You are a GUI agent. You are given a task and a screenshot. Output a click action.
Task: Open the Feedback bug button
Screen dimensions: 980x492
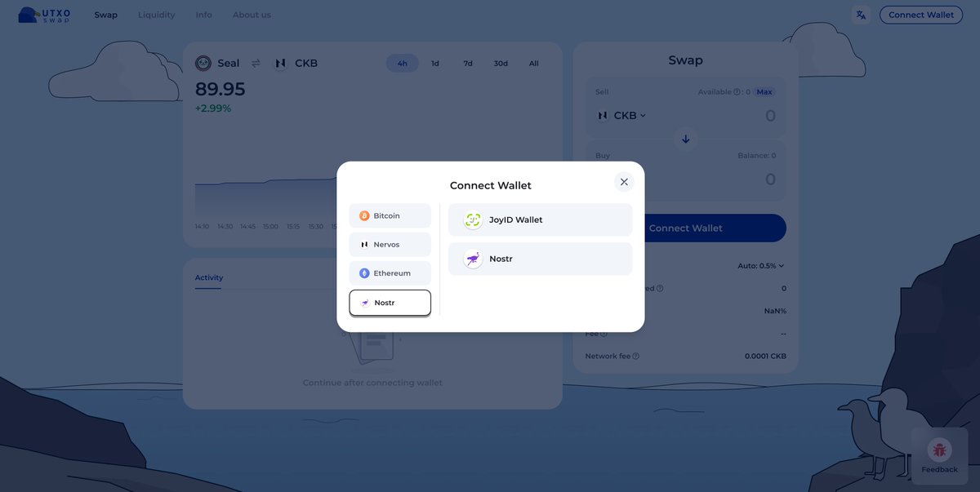tap(940, 456)
